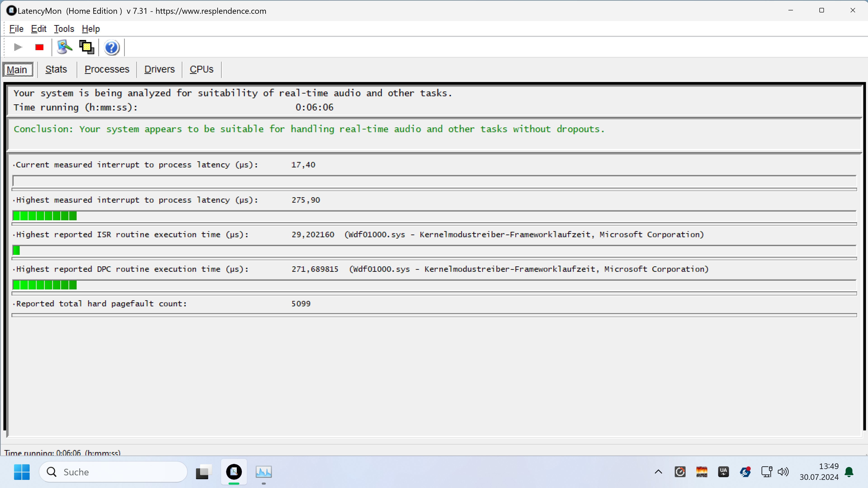Click the green "Conclusion:" message line
The image size is (868, 488).
pyautogui.click(x=309, y=129)
